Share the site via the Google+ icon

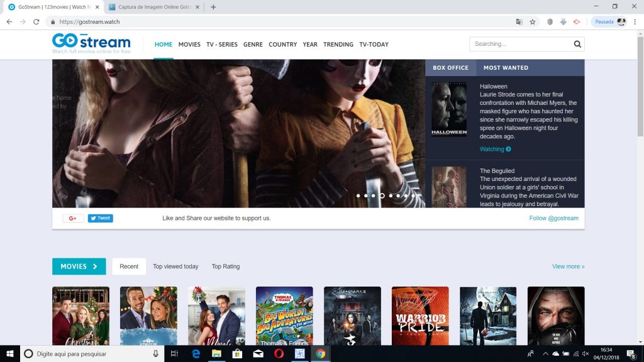click(73, 218)
